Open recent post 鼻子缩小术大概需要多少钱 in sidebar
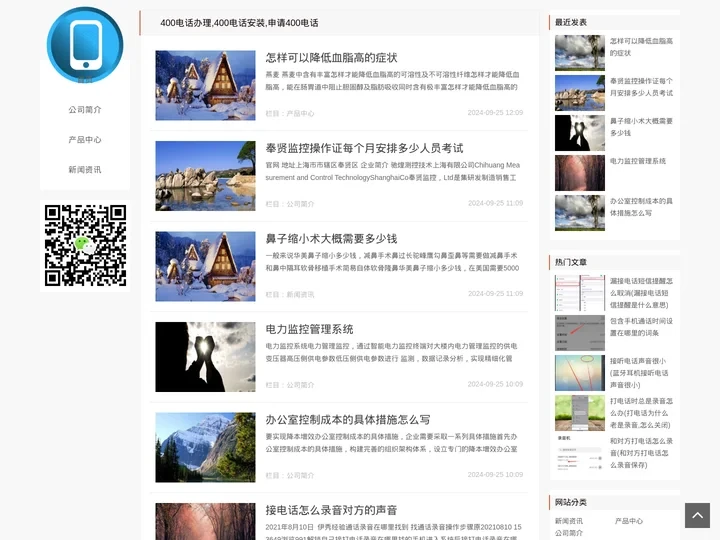 coord(641,127)
